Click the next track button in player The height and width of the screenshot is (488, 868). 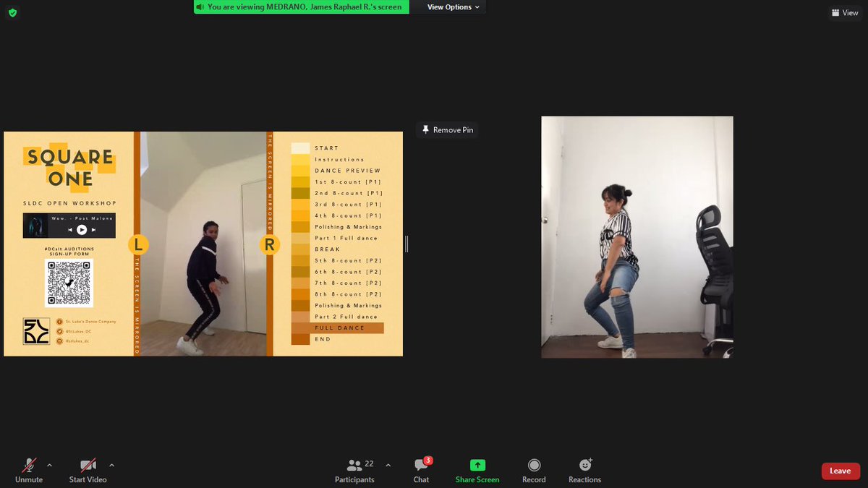93,230
